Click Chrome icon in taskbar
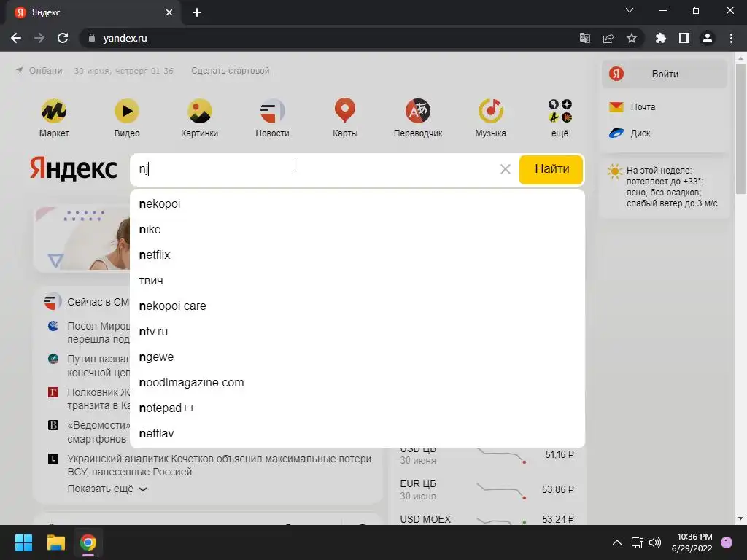747x560 pixels. click(x=88, y=542)
